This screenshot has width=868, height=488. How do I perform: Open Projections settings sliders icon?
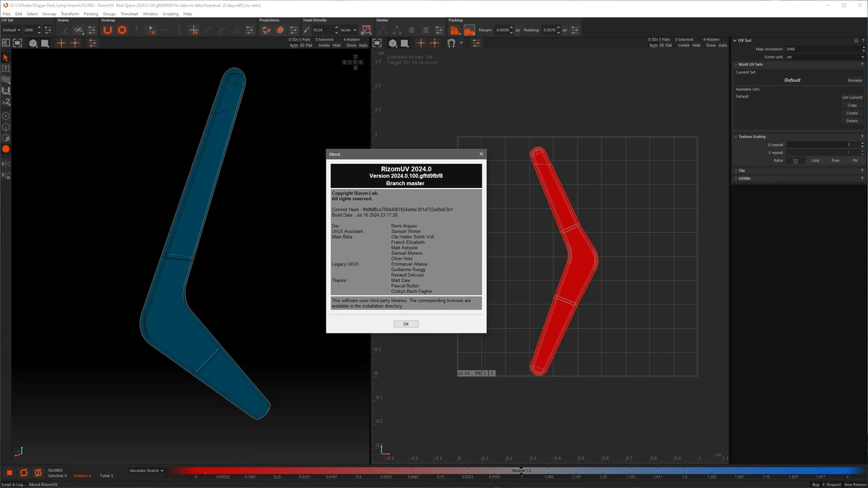293,30
